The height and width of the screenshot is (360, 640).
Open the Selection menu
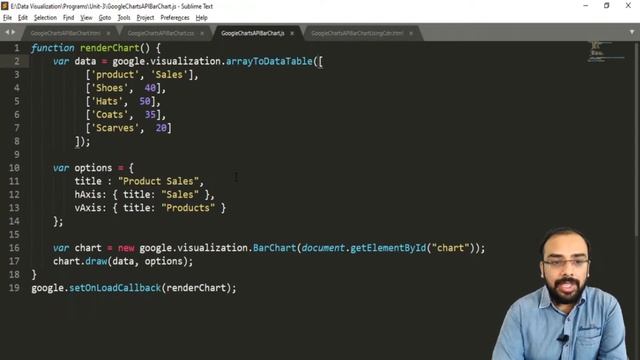click(x=45, y=18)
